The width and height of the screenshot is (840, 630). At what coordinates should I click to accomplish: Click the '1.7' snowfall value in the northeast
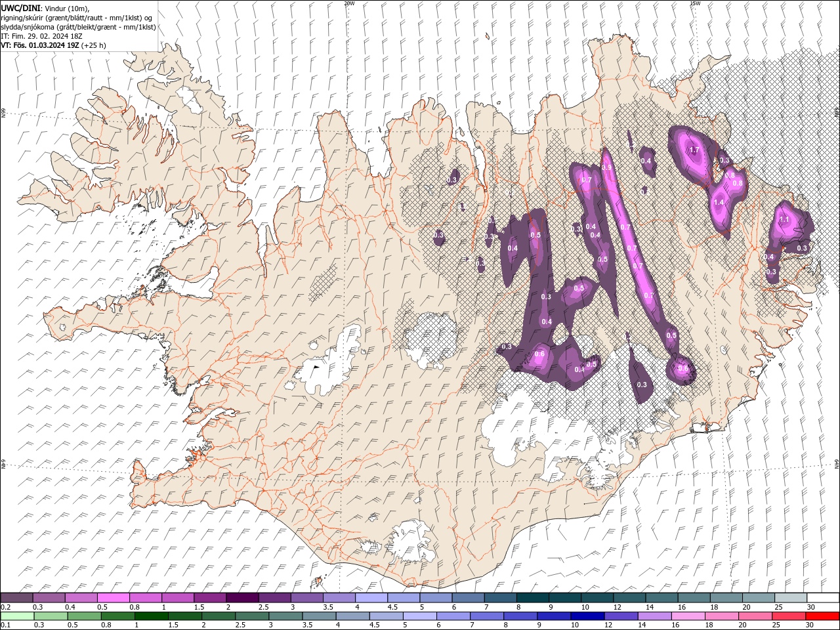tap(694, 150)
